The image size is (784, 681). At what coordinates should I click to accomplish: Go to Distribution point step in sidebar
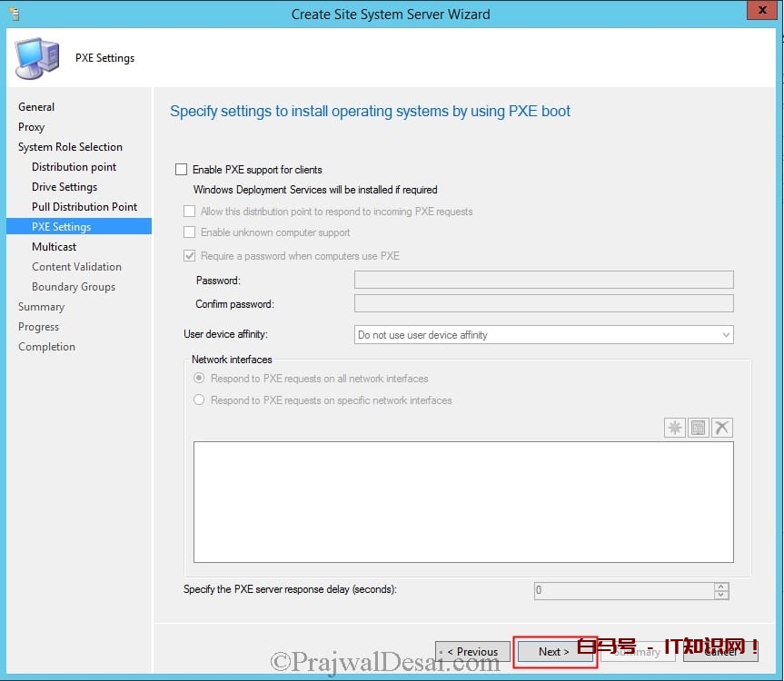(74, 167)
